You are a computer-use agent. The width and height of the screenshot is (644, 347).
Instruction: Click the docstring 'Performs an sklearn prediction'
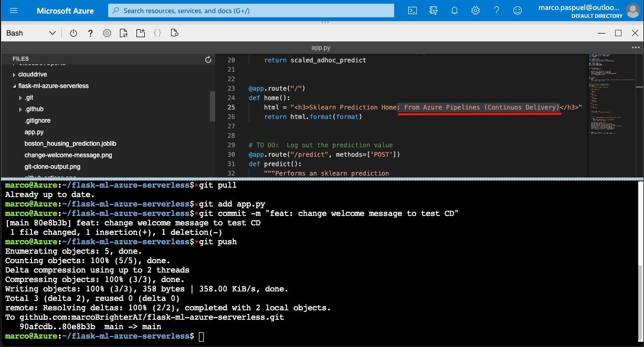click(326, 173)
